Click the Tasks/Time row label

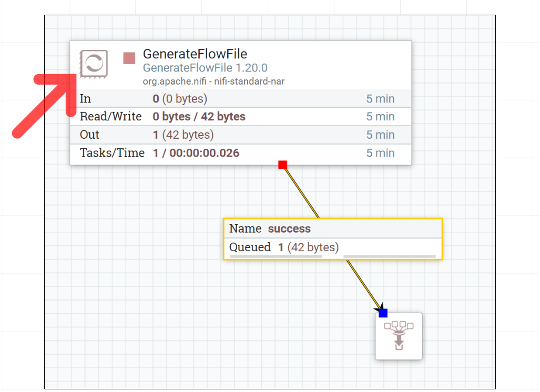coord(113,153)
